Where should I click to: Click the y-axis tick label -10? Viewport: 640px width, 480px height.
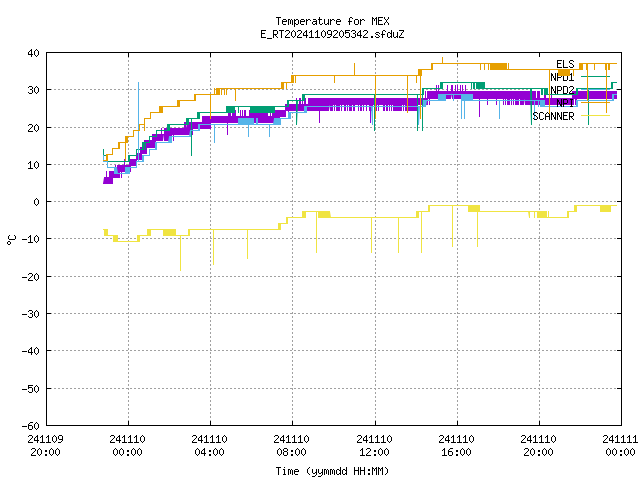pos(31,239)
